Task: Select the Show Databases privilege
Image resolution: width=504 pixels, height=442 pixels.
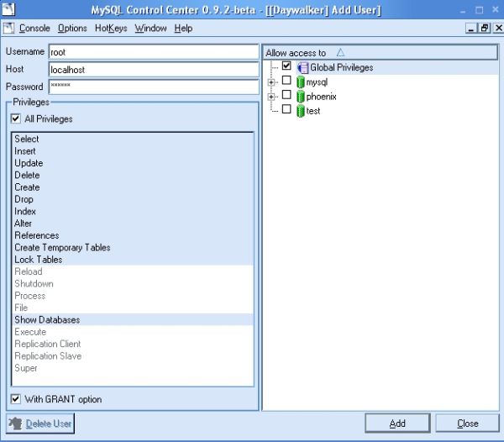Action: 133,320
